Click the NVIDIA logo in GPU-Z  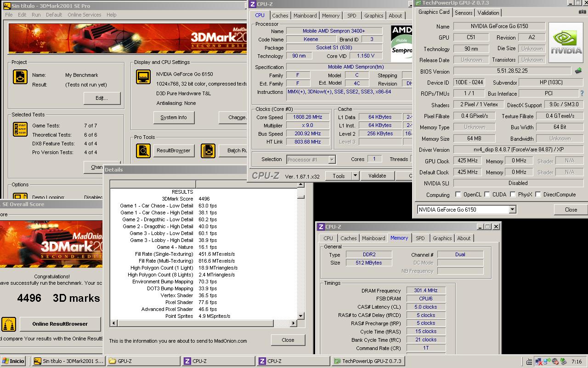[x=566, y=43]
